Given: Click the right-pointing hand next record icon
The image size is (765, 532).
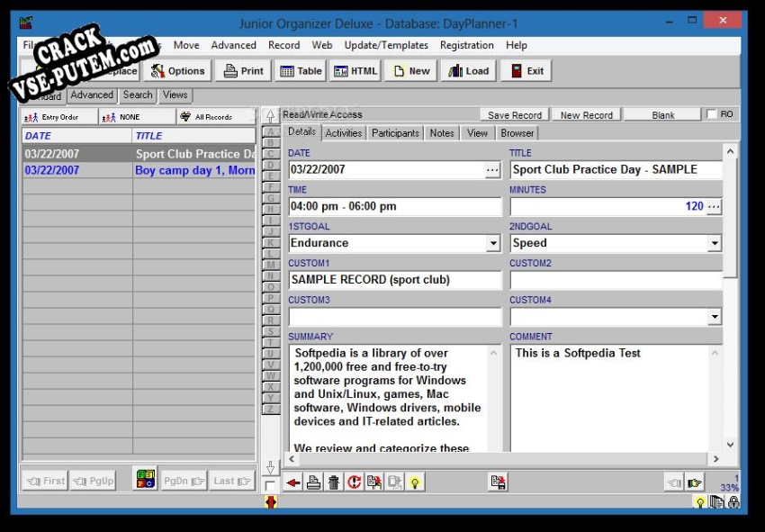Looking at the screenshot, I should [x=695, y=482].
